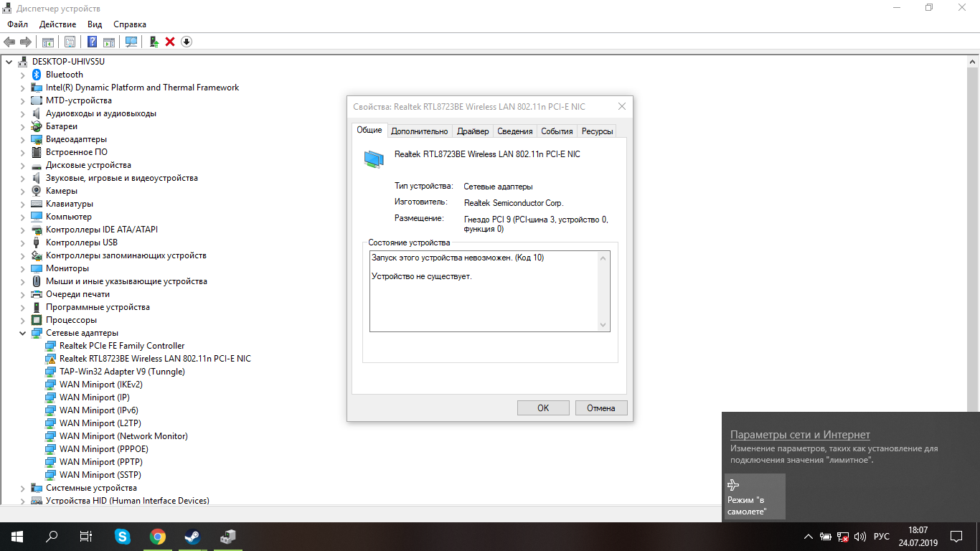Open the Файл menu
Image resolution: width=980 pixels, height=551 pixels.
(x=18, y=24)
